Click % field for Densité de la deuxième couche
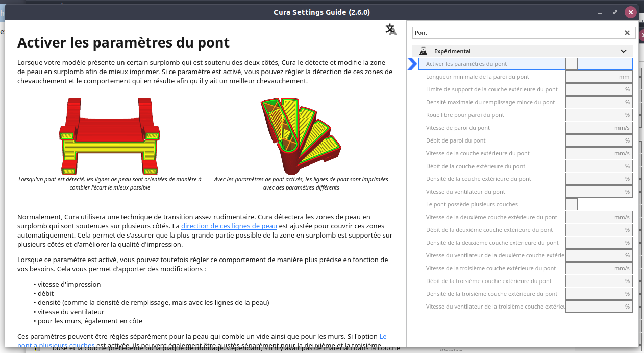 [x=599, y=243]
